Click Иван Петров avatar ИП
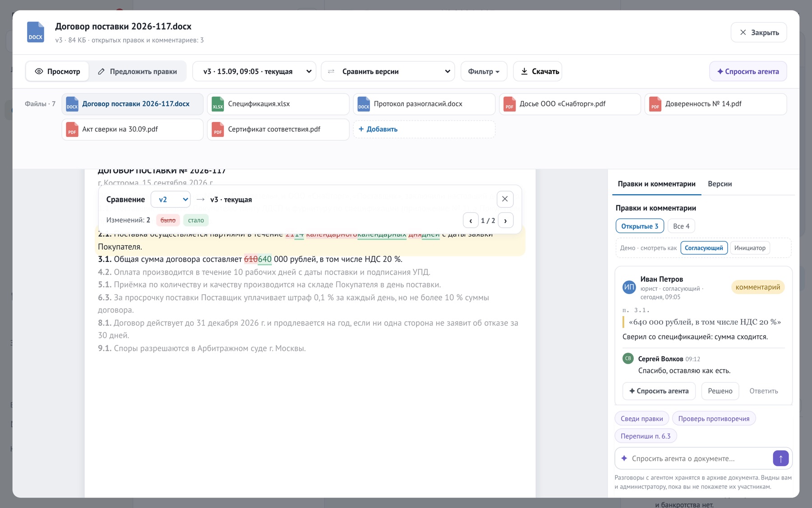 coord(629,287)
